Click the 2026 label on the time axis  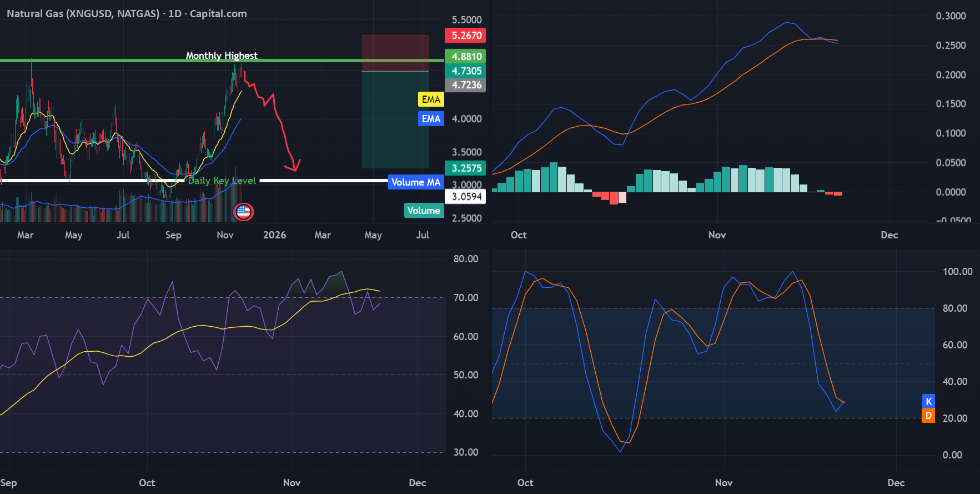[274, 235]
